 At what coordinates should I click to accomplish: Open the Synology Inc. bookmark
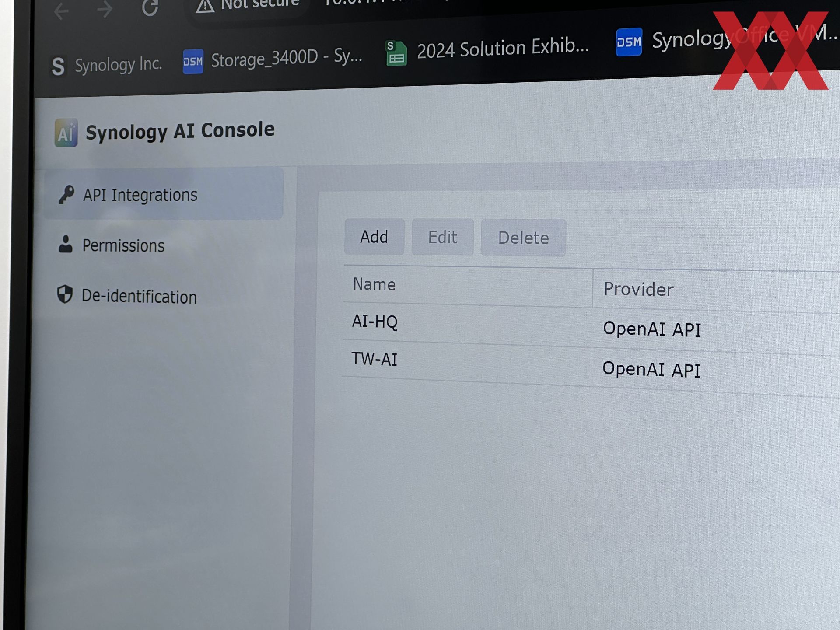point(106,65)
